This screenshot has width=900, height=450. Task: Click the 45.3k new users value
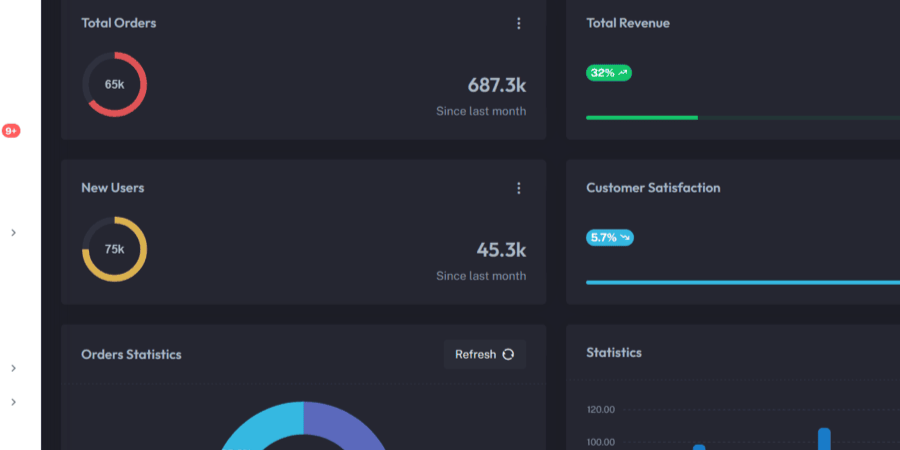(x=501, y=250)
